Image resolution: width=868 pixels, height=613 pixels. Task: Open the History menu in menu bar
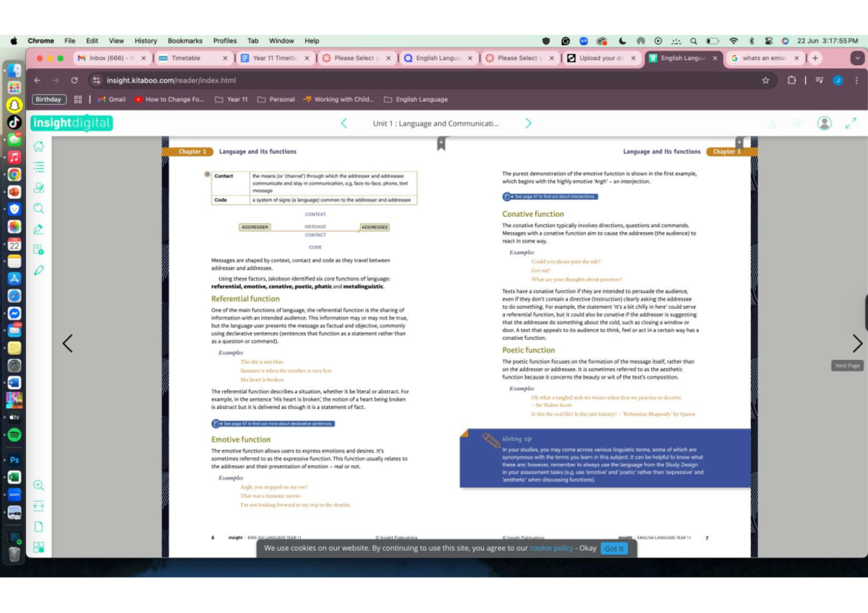145,40
